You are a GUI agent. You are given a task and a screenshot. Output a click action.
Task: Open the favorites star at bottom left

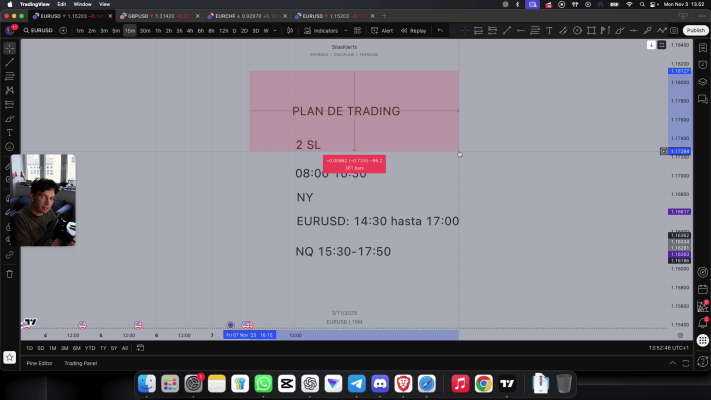[10, 356]
